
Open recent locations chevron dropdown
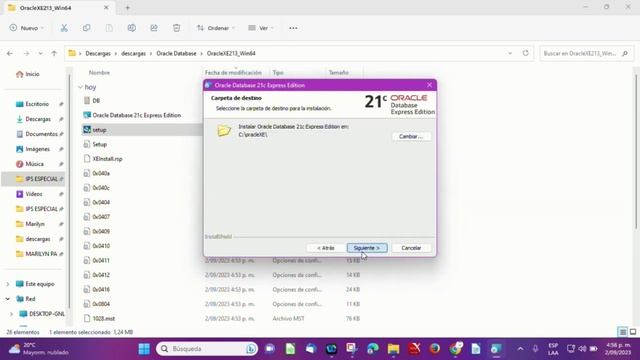point(40,53)
